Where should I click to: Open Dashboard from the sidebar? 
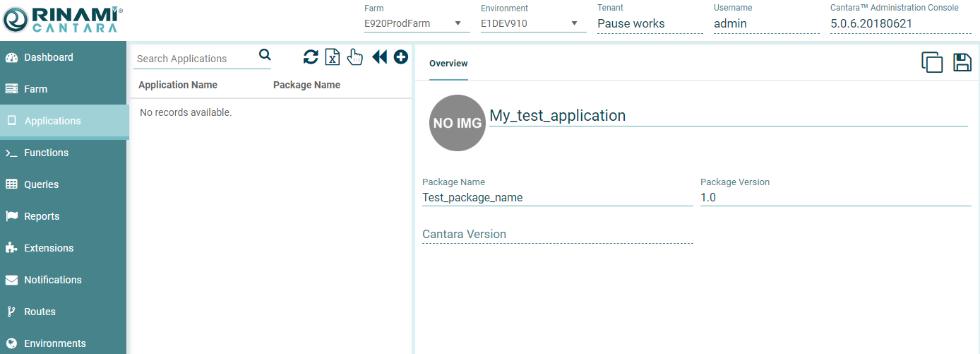click(x=49, y=57)
